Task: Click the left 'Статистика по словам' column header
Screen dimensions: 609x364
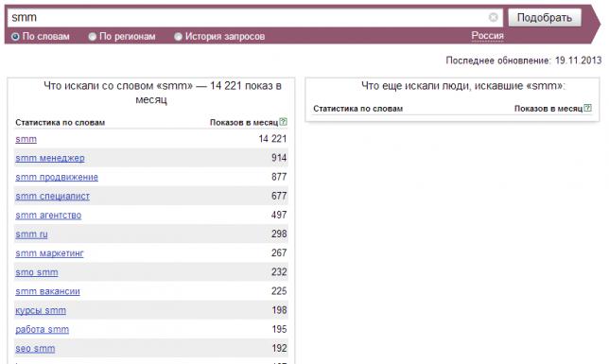Action: click(61, 122)
